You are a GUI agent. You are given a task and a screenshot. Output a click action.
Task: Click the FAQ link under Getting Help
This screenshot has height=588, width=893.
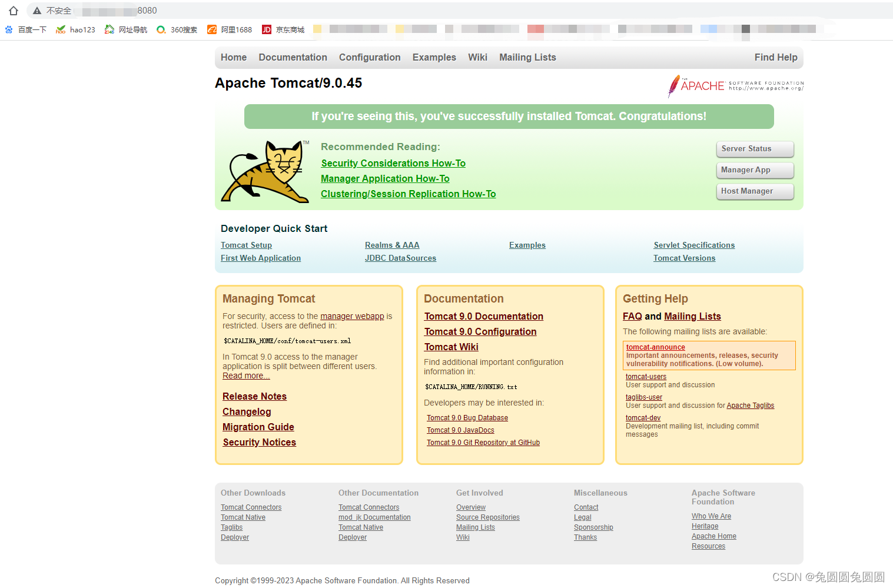click(632, 316)
